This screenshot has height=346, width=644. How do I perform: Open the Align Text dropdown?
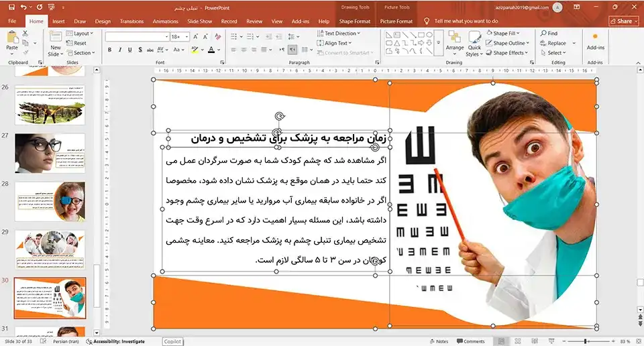334,43
